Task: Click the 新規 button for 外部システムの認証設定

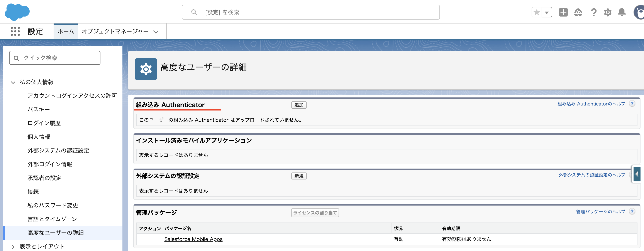Action: coord(299,176)
